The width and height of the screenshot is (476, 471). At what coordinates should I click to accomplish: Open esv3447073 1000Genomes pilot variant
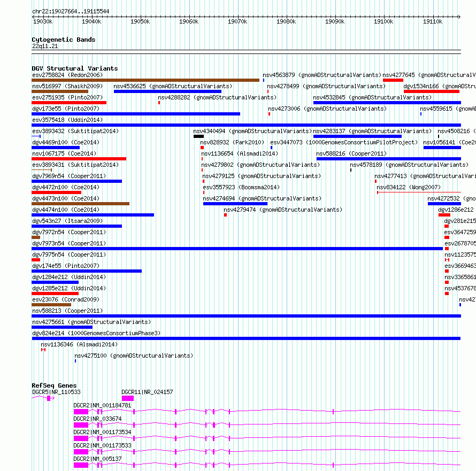(x=344, y=142)
